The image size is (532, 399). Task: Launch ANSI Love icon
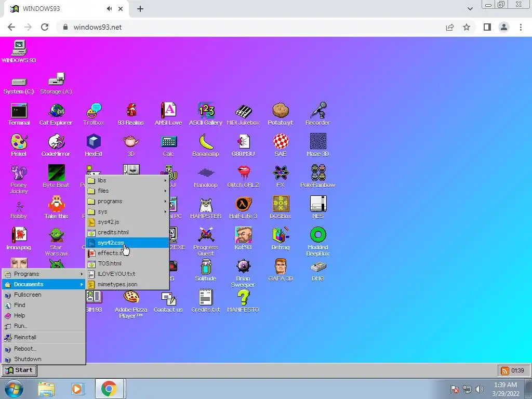pyautogui.click(x=168, y=114)
